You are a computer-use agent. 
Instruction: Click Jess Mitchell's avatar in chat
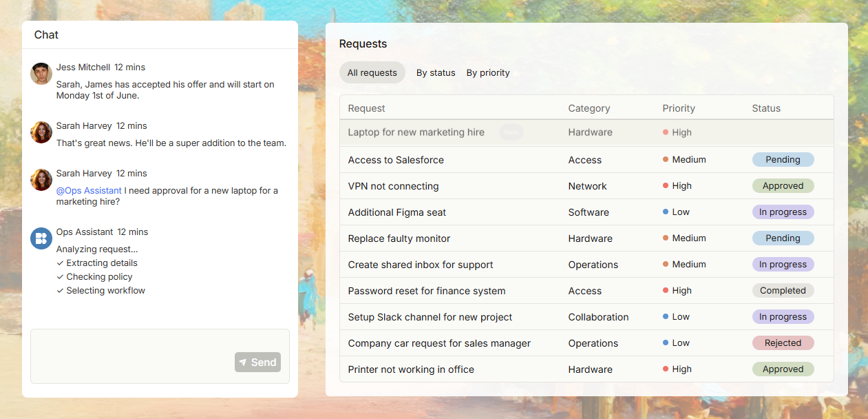pos(41,74)
